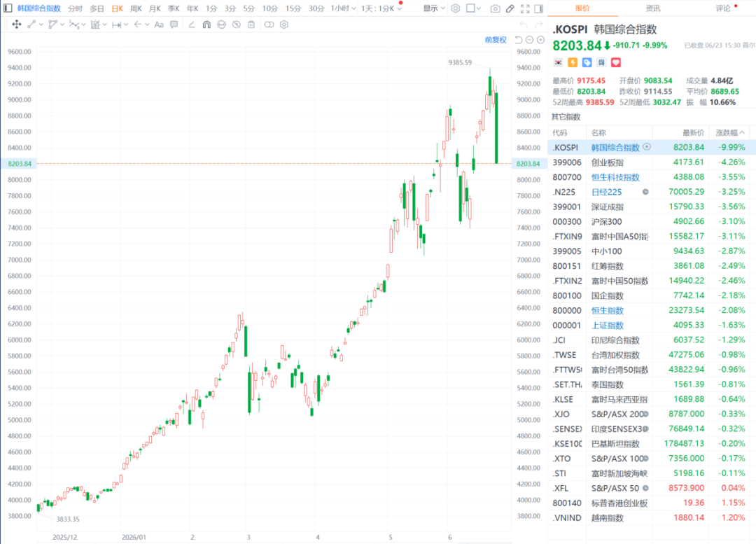
Task: Activate the magnet snap tool
Action: point(206,24)
